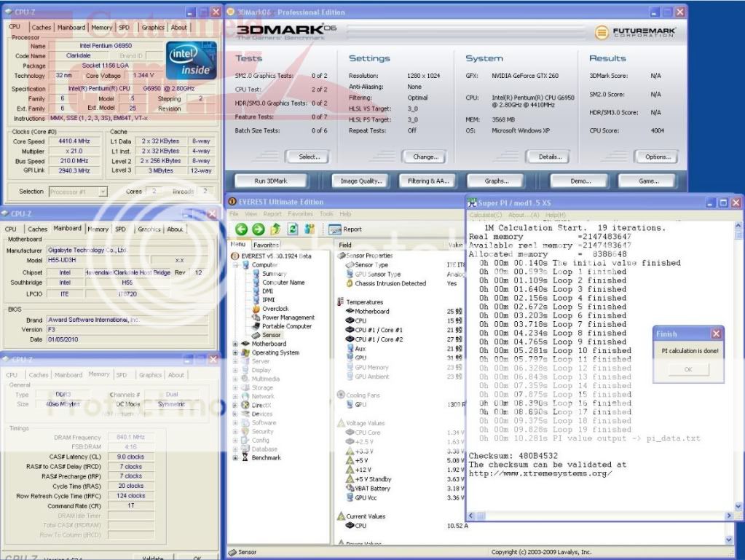745x560 pixels.
Task: Open the Calculate menu in Super PI
Action: pos(485,215)
